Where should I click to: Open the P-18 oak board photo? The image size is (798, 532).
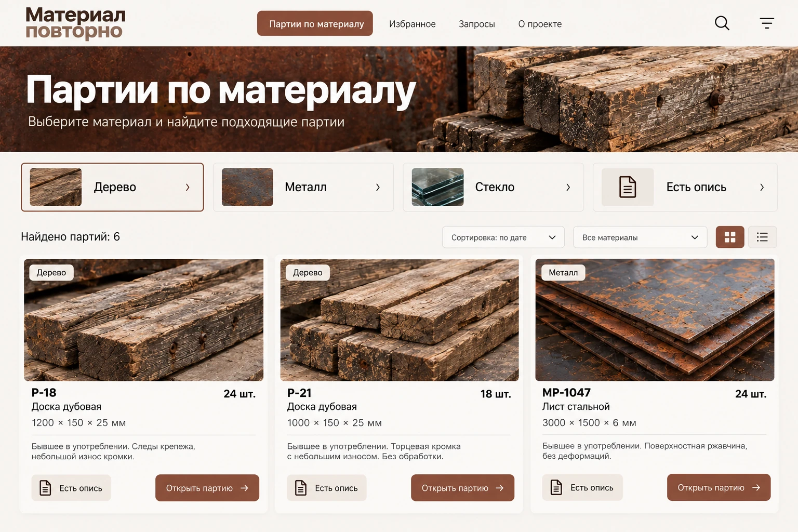[143, 320]
